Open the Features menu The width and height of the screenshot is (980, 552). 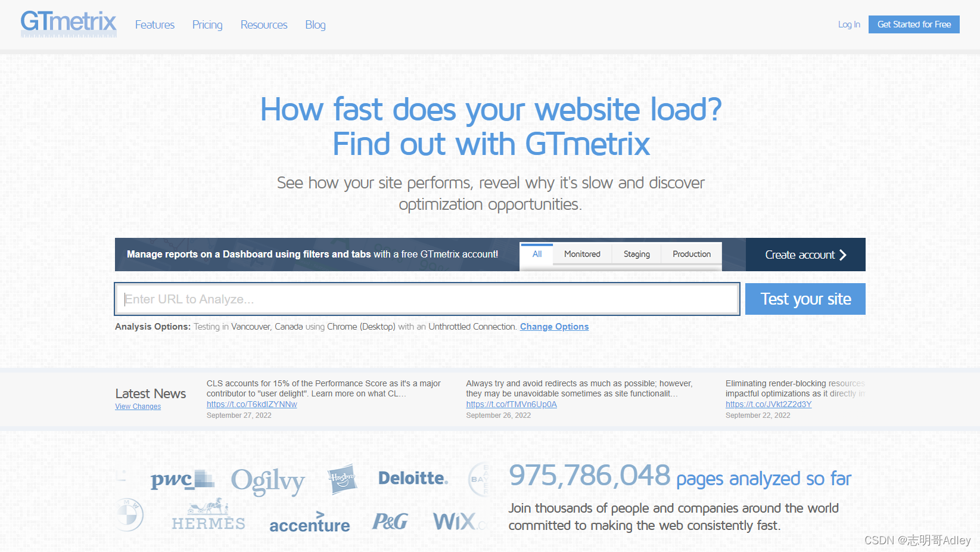point(154,24)
